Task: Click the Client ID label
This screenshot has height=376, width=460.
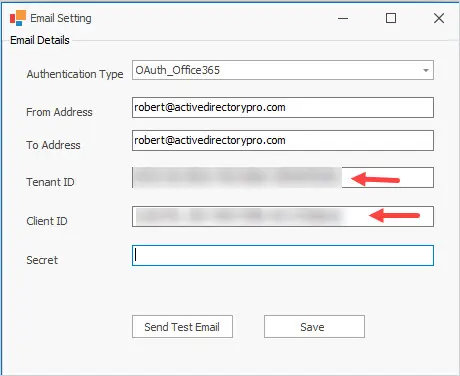Action: (x=47, y=221)
